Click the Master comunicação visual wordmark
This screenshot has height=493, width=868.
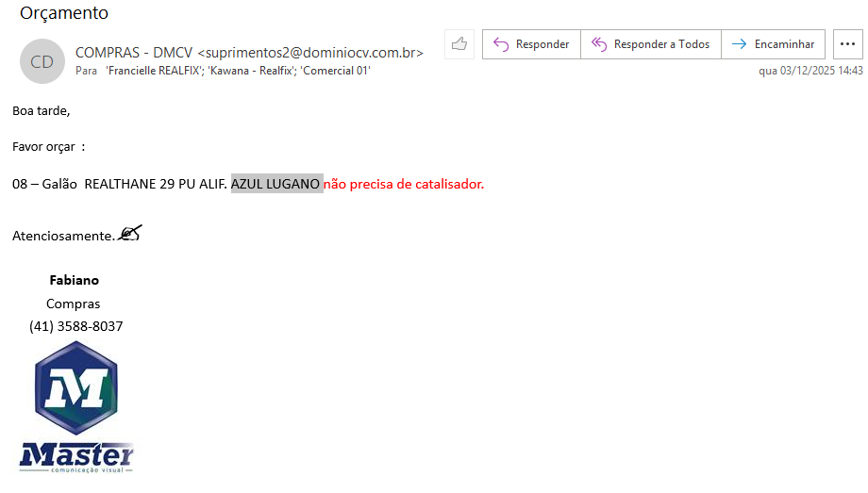tap(76, 457)
